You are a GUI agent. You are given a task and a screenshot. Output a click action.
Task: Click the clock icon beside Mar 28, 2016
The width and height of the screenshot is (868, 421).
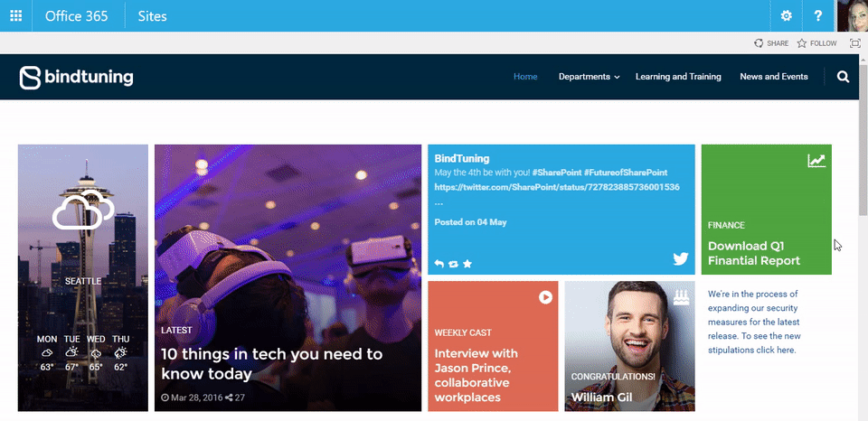point(165,398)
